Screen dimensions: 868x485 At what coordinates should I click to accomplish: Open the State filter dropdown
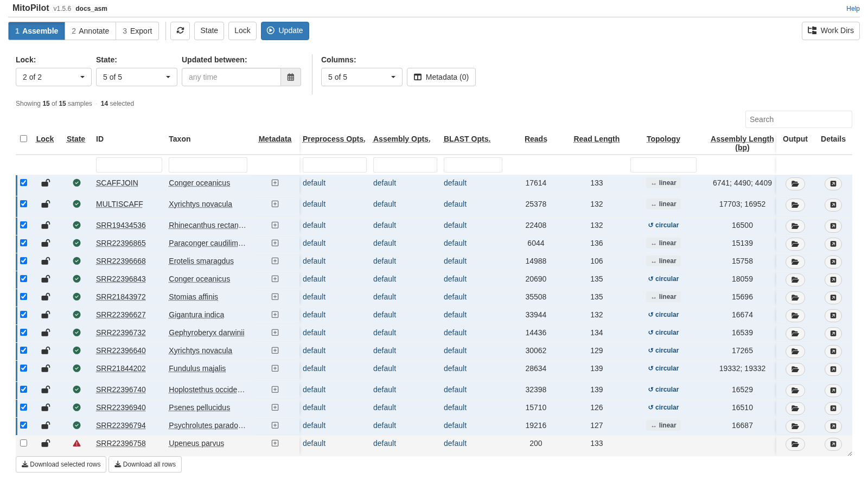pyautogui.click(x=137, y=77)
